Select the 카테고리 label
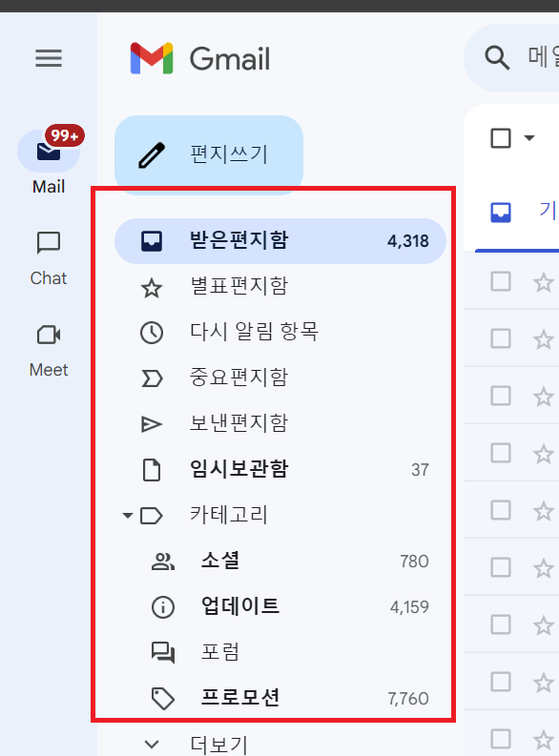559x756 pixels. coord(228,515)
